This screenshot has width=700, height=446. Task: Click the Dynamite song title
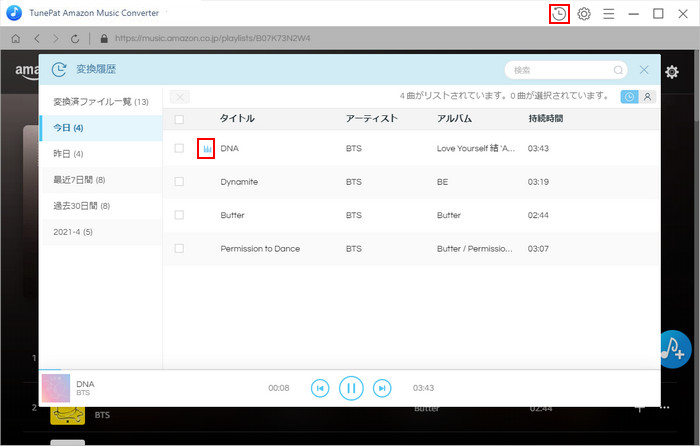239,182
